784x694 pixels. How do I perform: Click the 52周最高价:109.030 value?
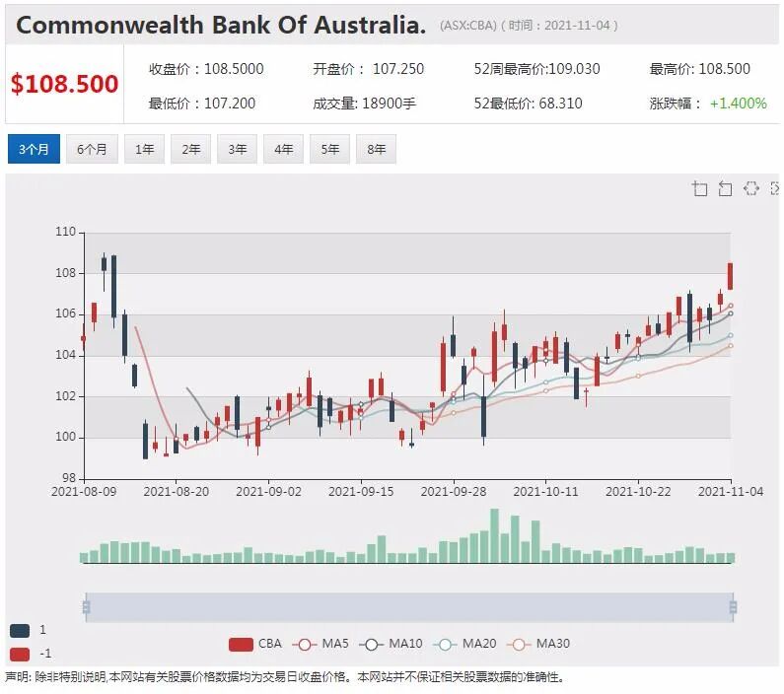(537, 69)
